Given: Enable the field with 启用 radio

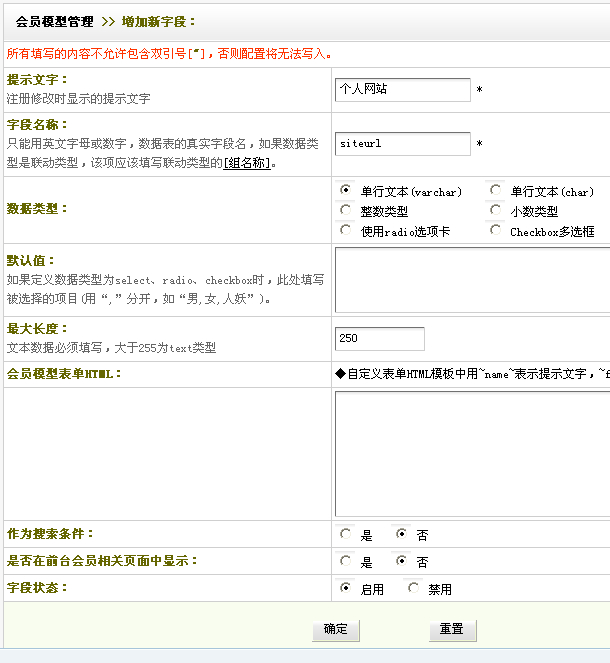Looking at the screenshot, I should click(346, 588).
